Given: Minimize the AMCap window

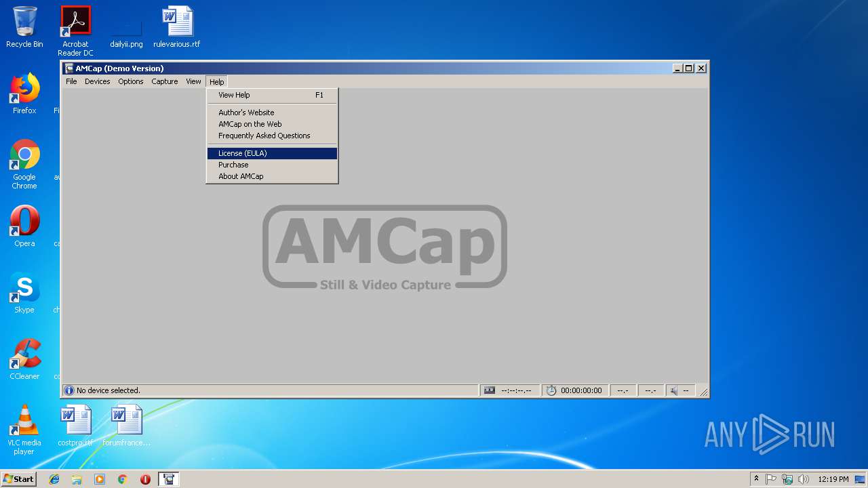Looking at the screenshot, I should coord(677,68).
